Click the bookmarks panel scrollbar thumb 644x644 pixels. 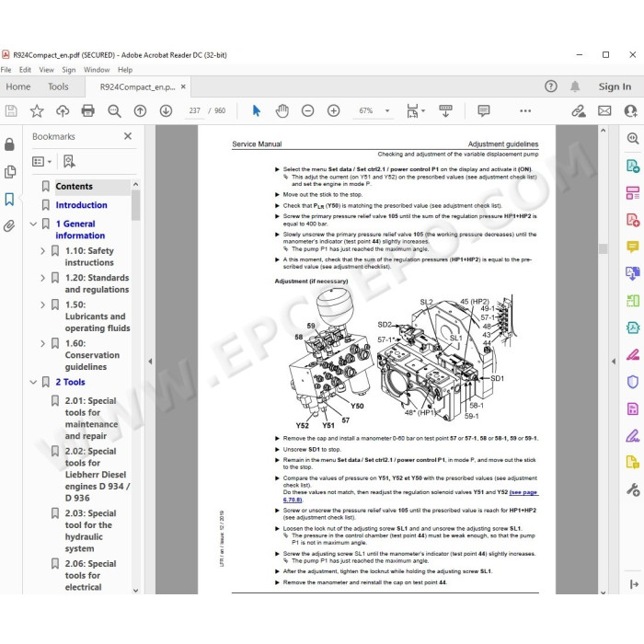(135, 205)
